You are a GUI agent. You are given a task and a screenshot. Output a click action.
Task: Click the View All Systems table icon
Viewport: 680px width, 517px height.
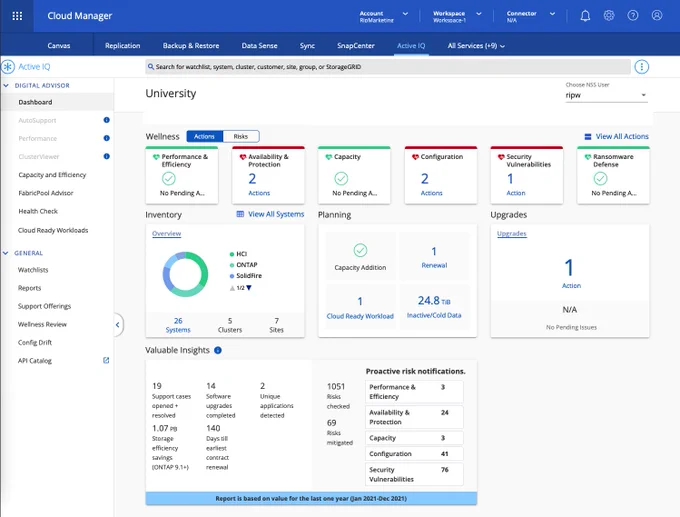240,214
